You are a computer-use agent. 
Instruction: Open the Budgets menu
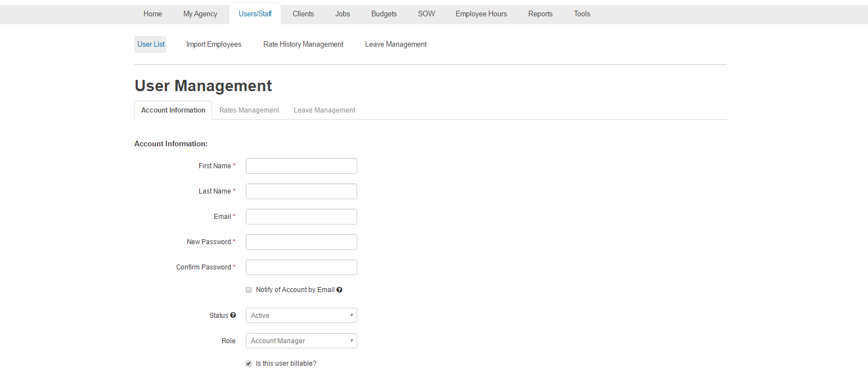click(x=384, y=14)
